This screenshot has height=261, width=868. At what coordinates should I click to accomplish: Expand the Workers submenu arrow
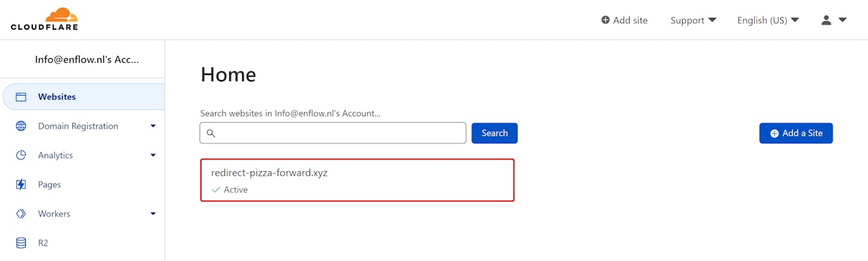pyautogui.click(x=153, y=214)
